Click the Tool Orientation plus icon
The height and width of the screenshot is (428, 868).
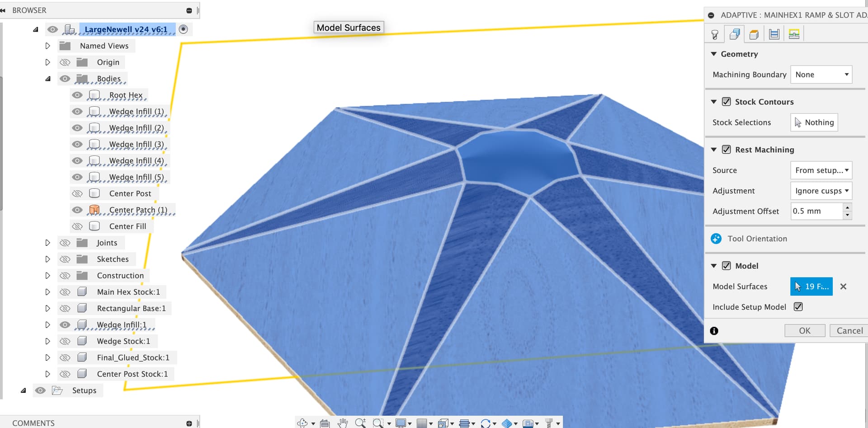(716, 239)
